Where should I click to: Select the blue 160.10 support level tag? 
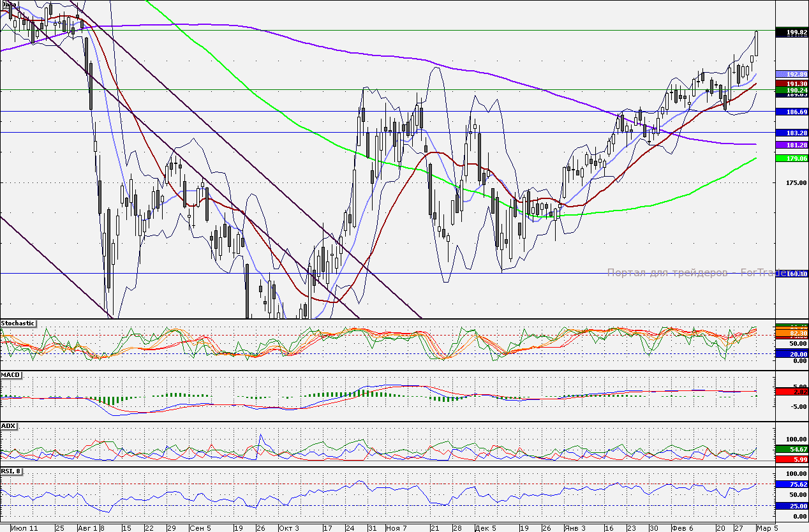coord(791,274)
